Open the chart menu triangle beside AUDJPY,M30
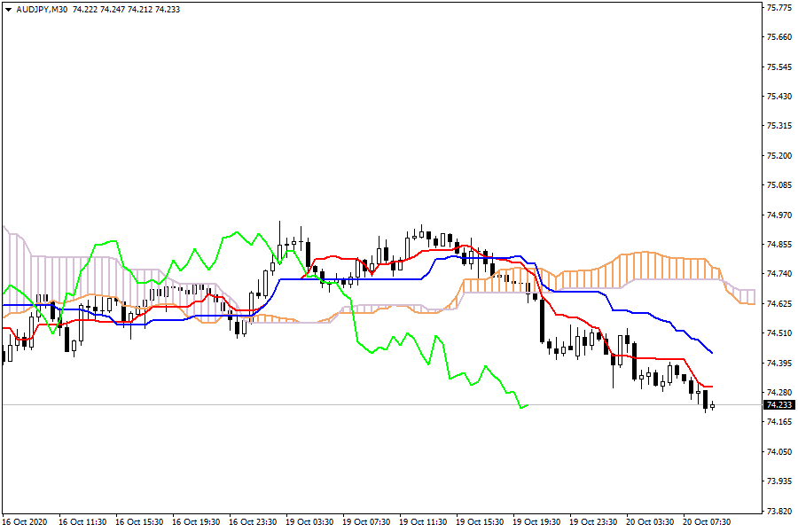 [x=8, y=9]
